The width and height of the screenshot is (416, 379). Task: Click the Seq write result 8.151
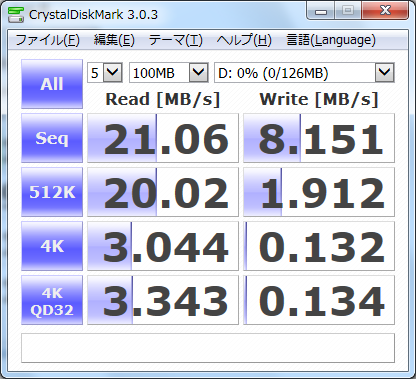click(x=319, y=138)
